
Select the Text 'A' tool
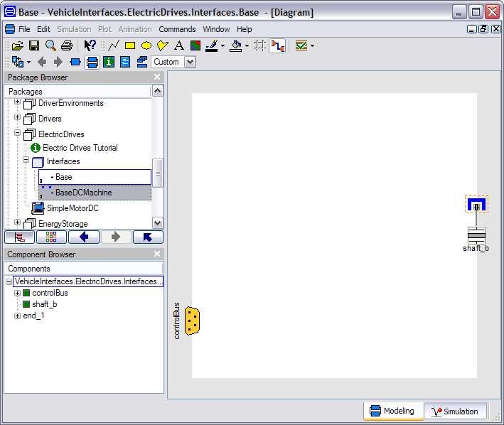(178, 45)
